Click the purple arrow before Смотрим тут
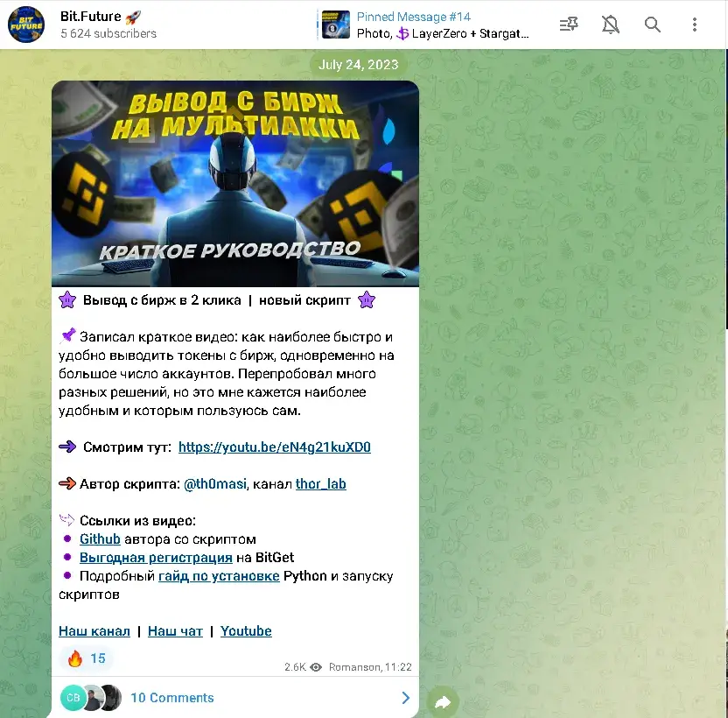The width and height of the screenshot is (728, 718). click(67, 447)
